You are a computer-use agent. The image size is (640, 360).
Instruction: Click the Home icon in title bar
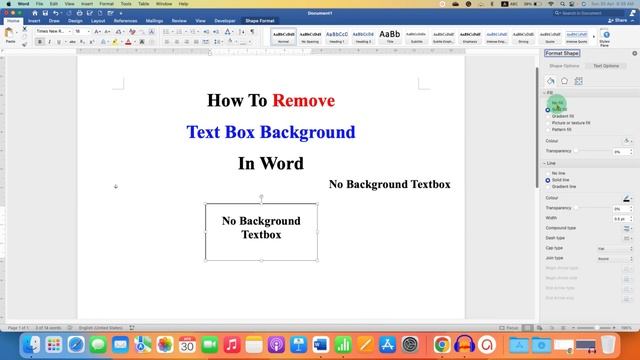[x=35, y=13]
